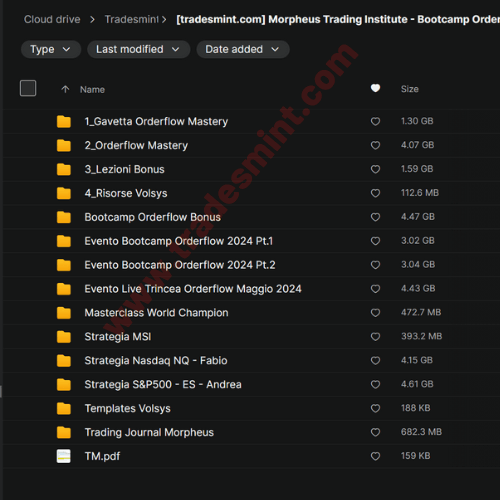Image resolution: width=500 pixels, height=500 pixels.
Task: Favorite the Bootcamp Orderflow Bonus folder
Action: coord(375,217)
